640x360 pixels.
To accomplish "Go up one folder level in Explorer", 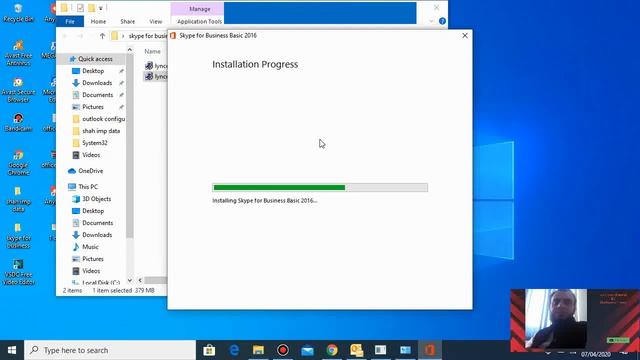I will [x=102, y=36].
